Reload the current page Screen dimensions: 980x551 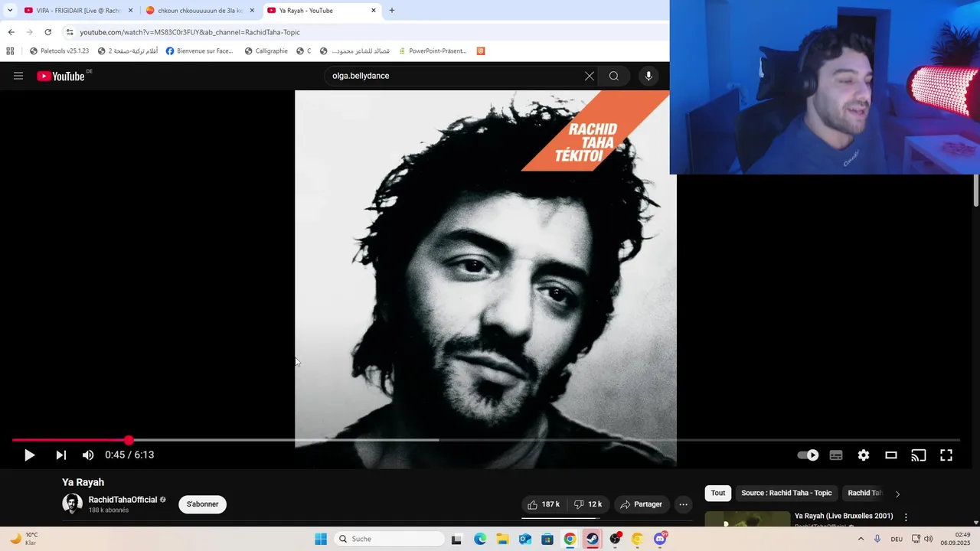tap(47, 32)
